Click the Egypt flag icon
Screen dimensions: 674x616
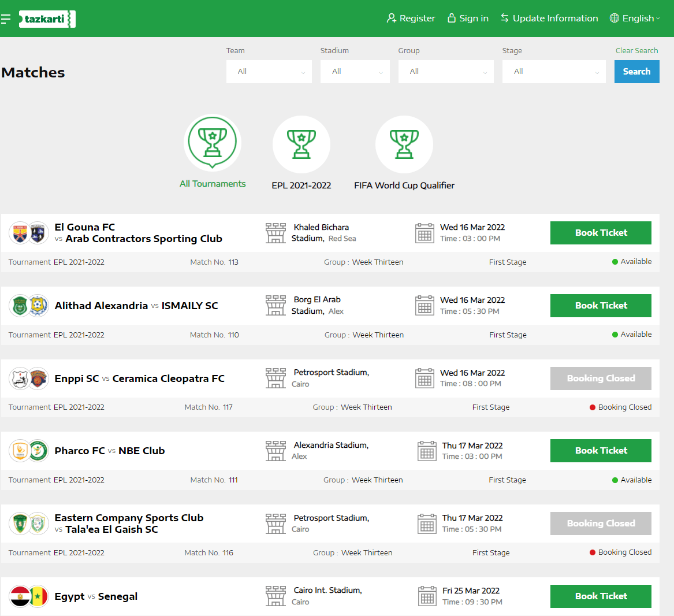click(x=20, y=596)
